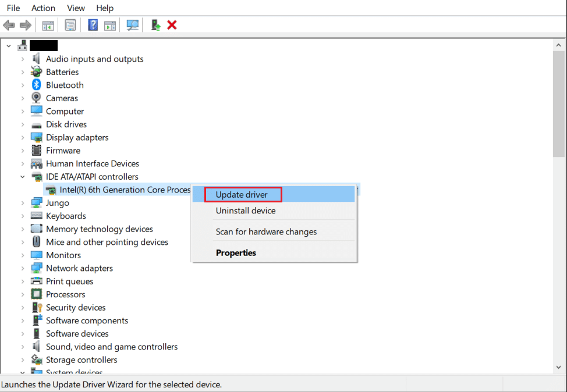Click the Help toolbar icon

click(93, 25)
